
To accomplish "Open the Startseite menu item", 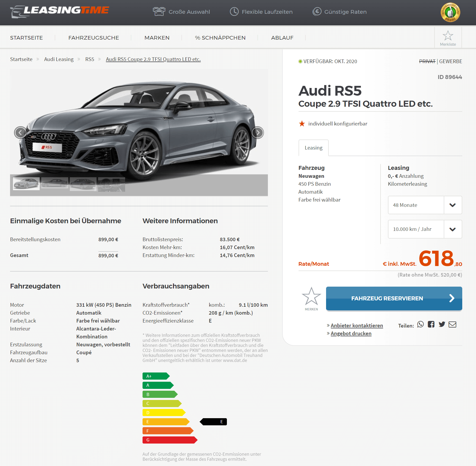I will [26, 38].
